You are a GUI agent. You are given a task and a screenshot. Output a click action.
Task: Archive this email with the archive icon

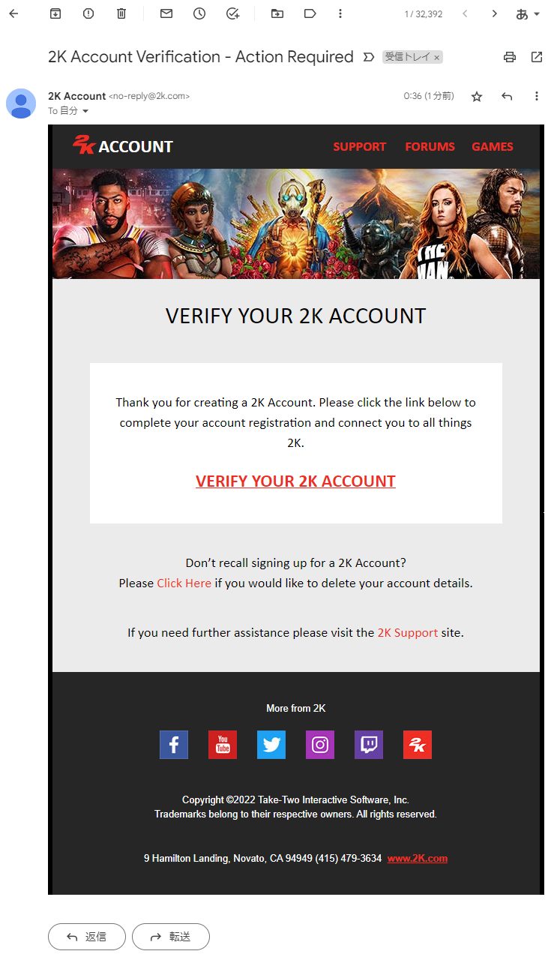coord(55,13)
